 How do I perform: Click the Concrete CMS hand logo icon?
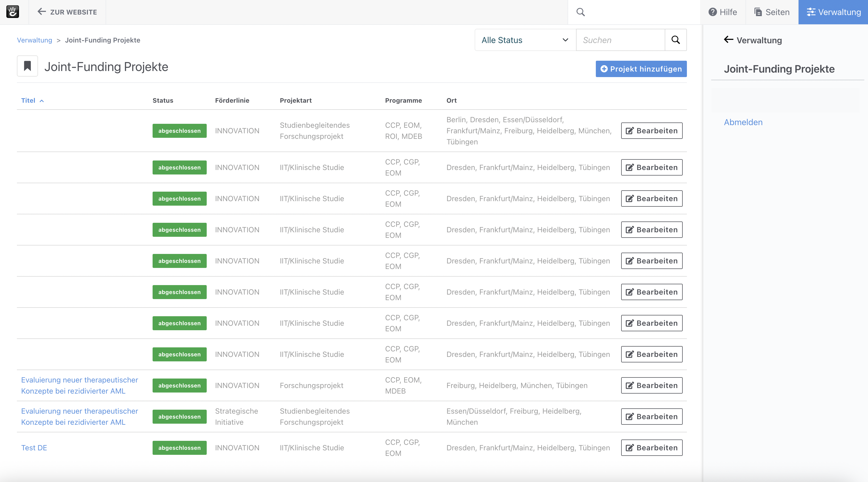coord(13,12)
